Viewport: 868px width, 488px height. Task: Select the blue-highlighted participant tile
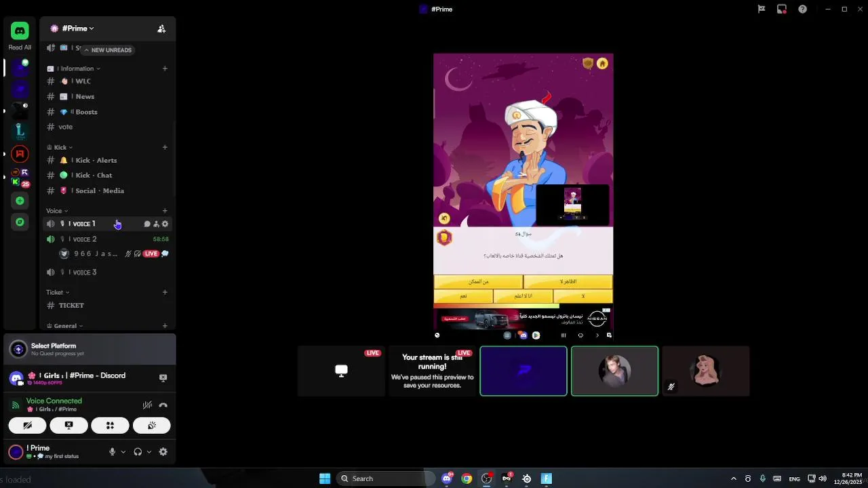(x=524, y=371)
